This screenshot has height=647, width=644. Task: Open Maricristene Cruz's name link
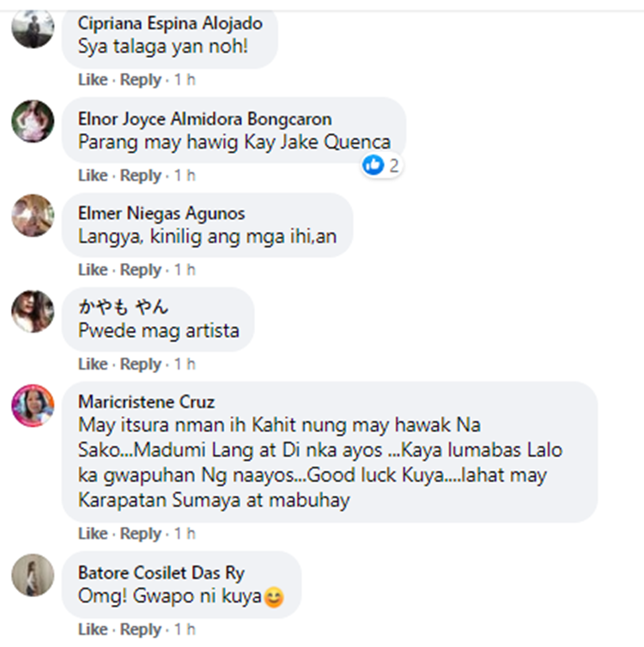pos(146,402)
